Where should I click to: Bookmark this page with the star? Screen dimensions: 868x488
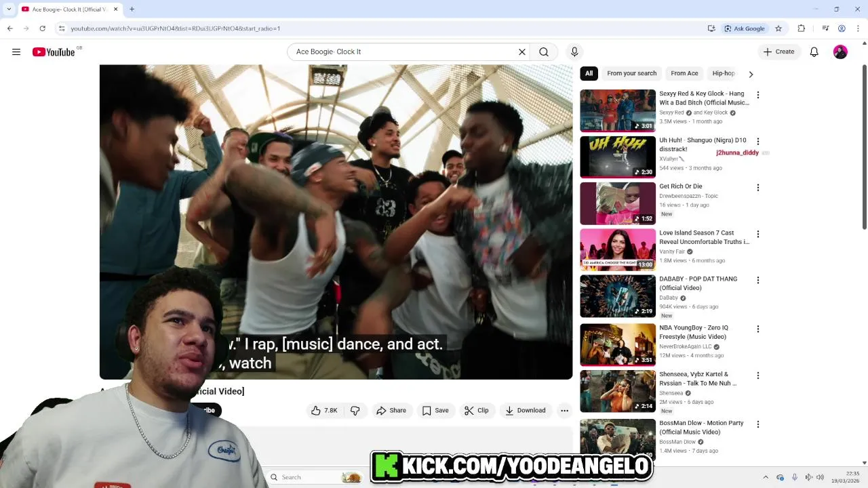778,28
